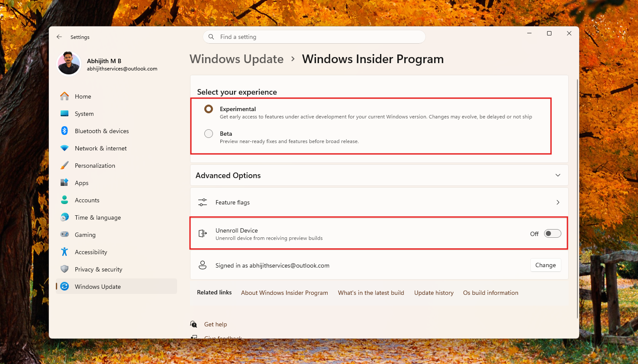Viewport: 638px width, 364px height.
Task: Open Feature flags via right chevron
Action: tap(558, 202)
